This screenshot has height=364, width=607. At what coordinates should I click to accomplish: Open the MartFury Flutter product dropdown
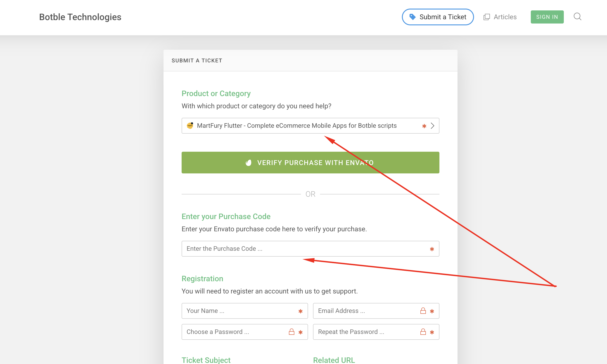[x=310, y=126]
